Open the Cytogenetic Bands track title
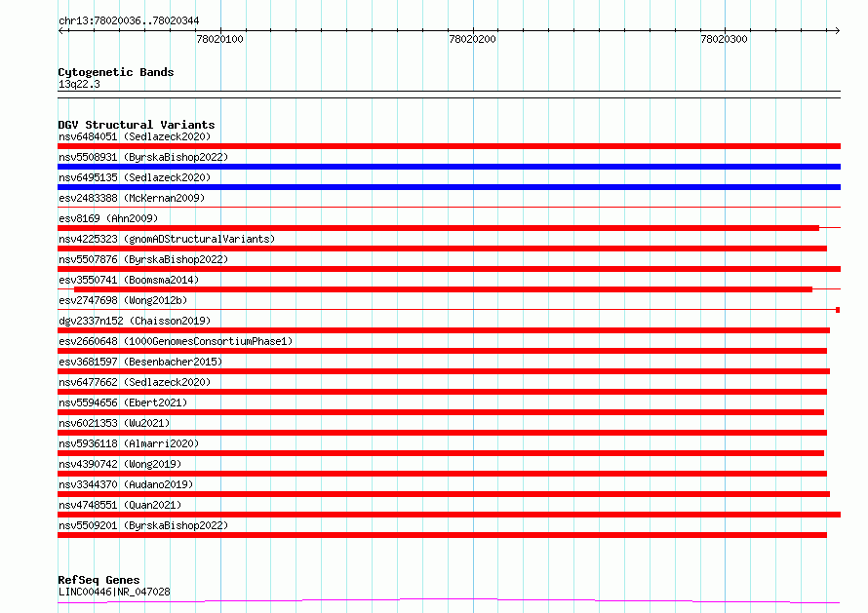 [116, 72]
